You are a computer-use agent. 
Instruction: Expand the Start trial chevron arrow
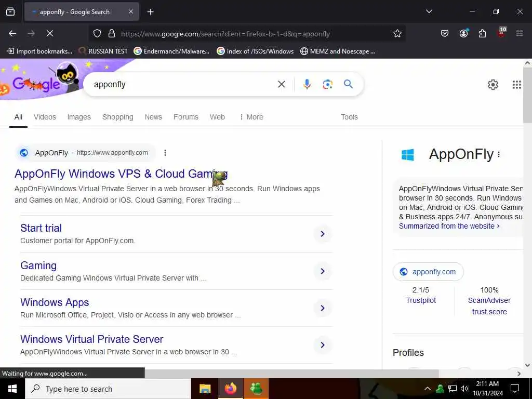322,234
